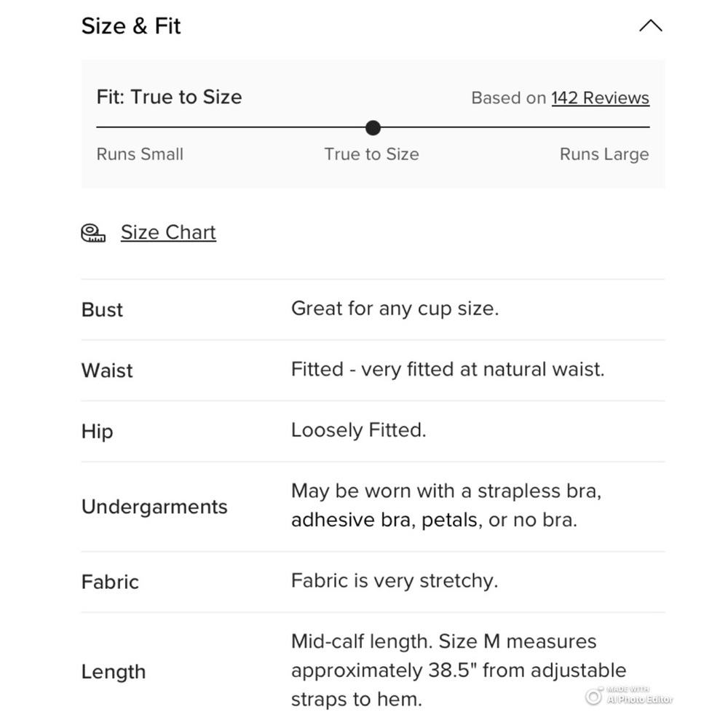Screen dimensions: 728x728
Task: Click the AI Photo Editor watermark icon
Action: point(594,697)
